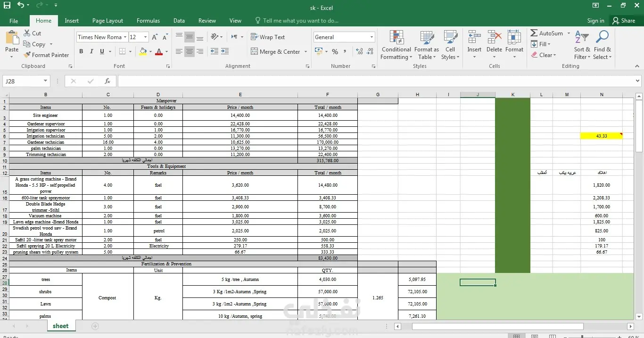The width and height of the screenshot is (644, 338).
Task: Click the Save disk icon
Action: pyautogui.click(x=7, y=5)
